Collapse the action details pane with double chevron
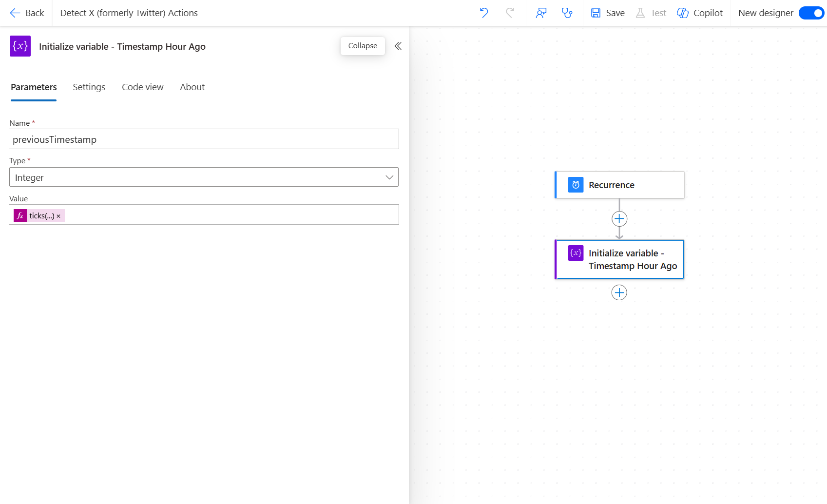This screenshot has height=504, width=827. 398,46
